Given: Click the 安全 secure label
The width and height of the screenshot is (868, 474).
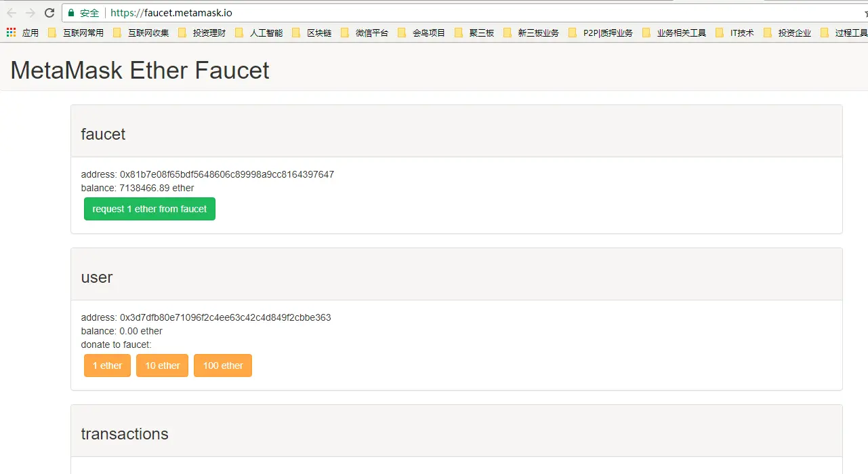Looking at the screenshot, I should point(89,13).
